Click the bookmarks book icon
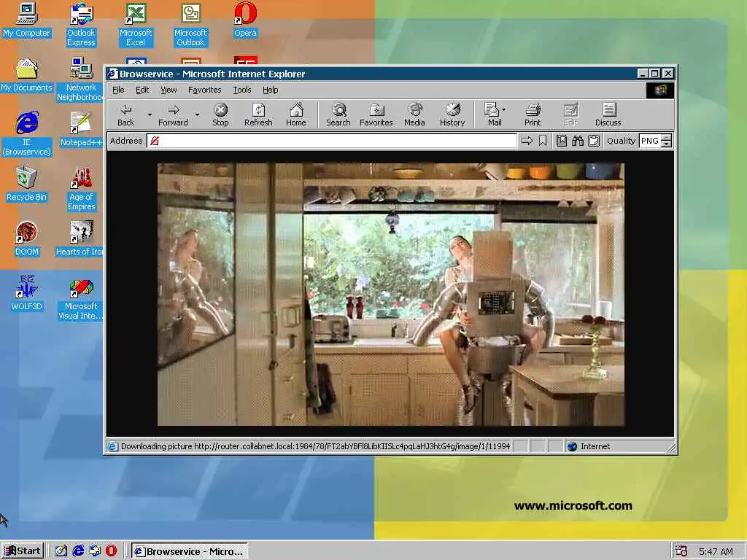Screen dimensions: 747x560 click(562, 141)
